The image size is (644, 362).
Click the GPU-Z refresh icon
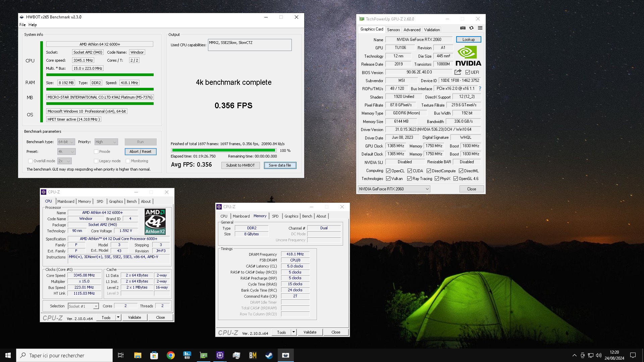[x=471, y=28]
